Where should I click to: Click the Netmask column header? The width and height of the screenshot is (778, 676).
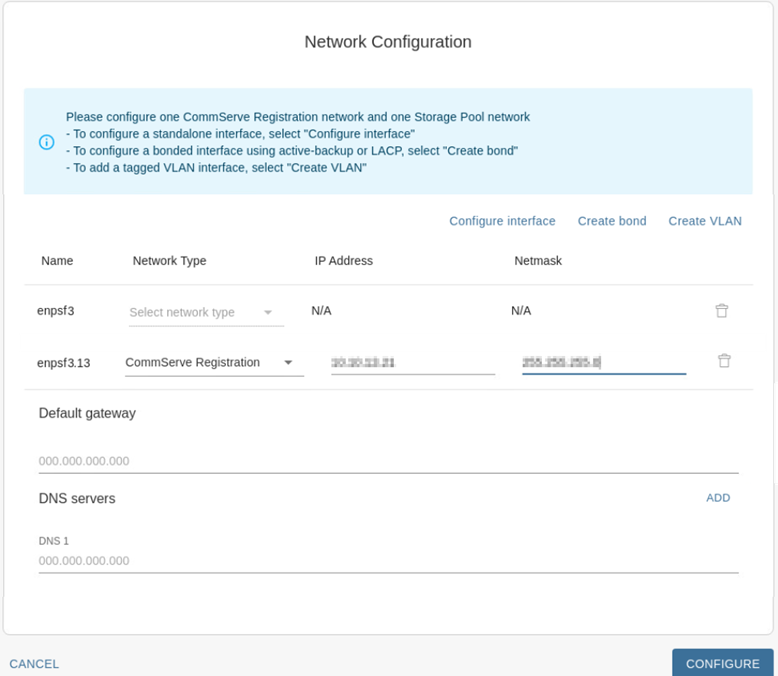538,260
